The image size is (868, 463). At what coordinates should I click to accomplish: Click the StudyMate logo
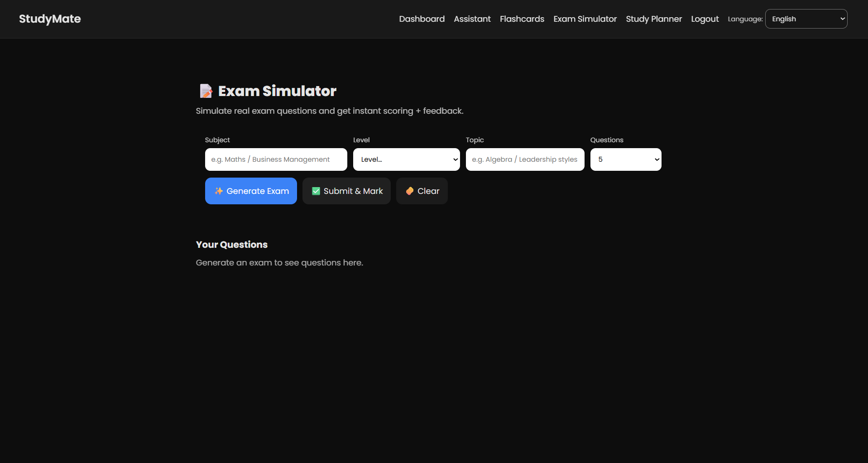49,19
